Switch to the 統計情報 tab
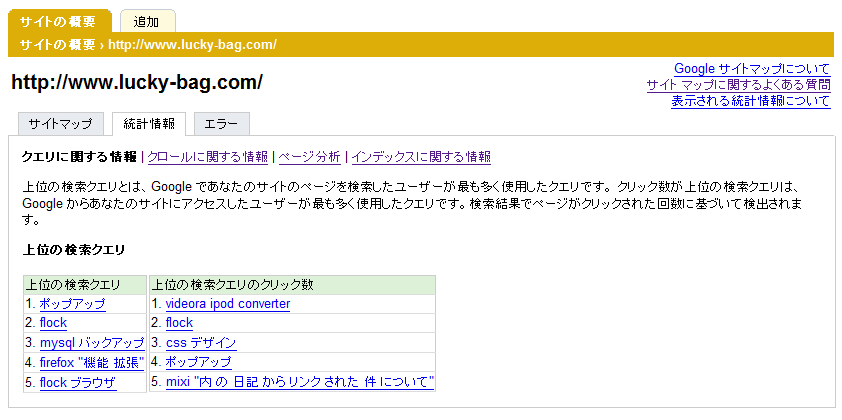842x420 pixels. [x=149, y=124]
